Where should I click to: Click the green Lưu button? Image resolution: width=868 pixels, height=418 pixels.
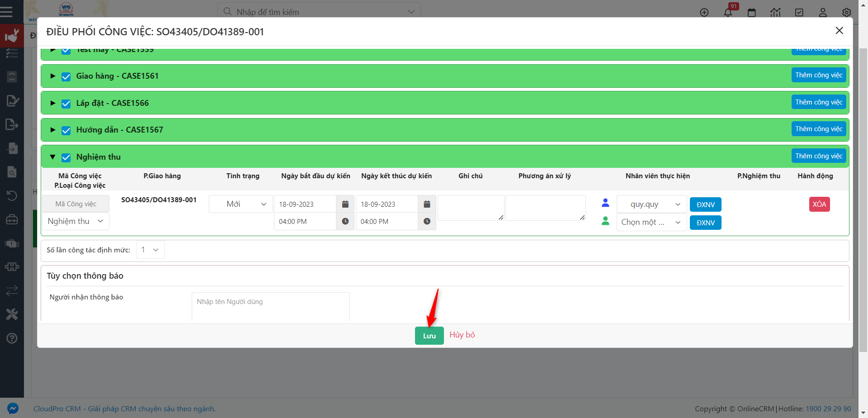coord(429,336)
